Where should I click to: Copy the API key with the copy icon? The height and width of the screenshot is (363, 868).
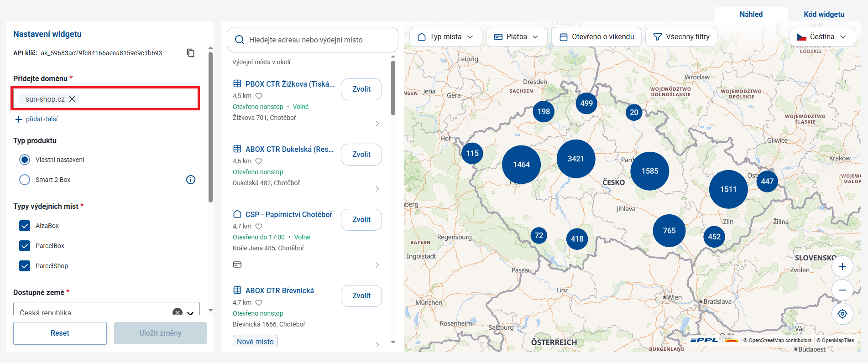click(x=191, y=53)
